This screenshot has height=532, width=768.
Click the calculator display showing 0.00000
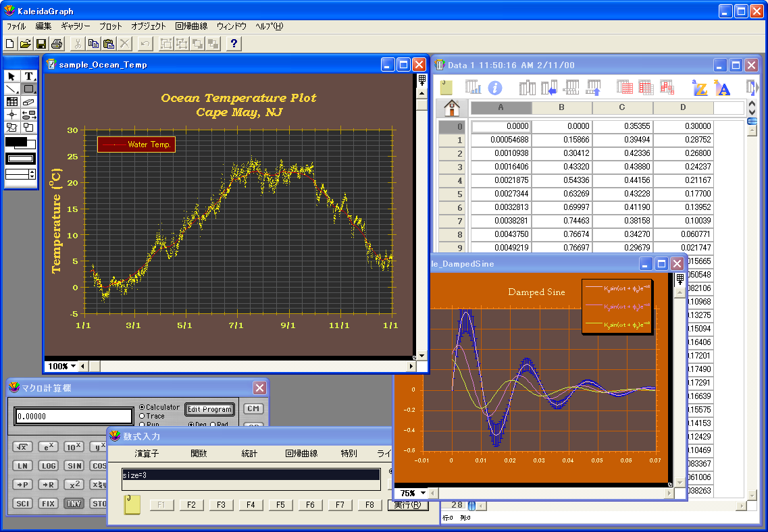point(74,416)
